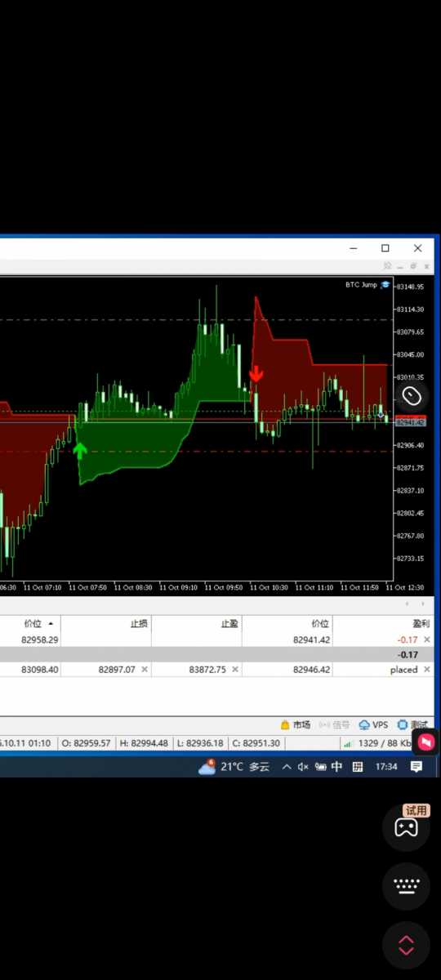Click the BTC Jump graduation cap icon
441x980 pixels.
pyautogui.click(x=385, y=285)
